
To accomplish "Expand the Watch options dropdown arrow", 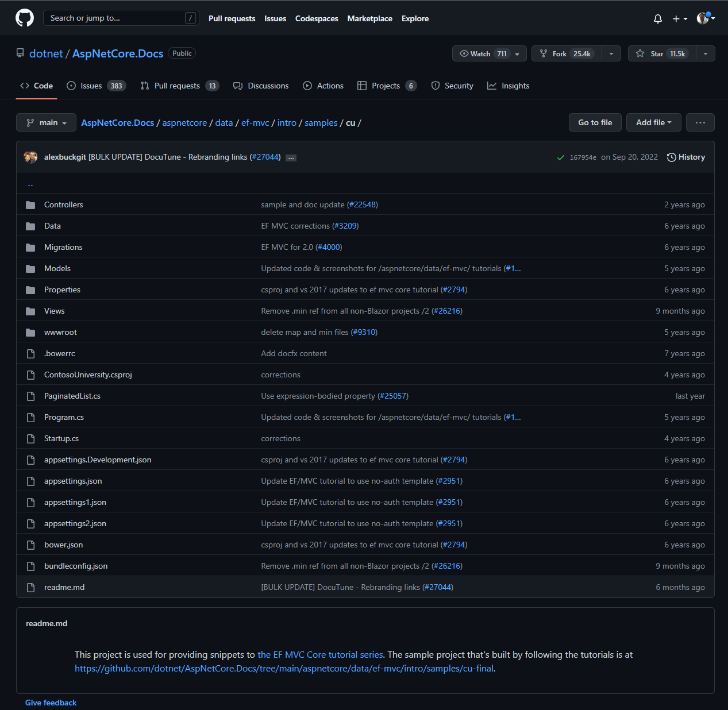I will click(518, 54).
